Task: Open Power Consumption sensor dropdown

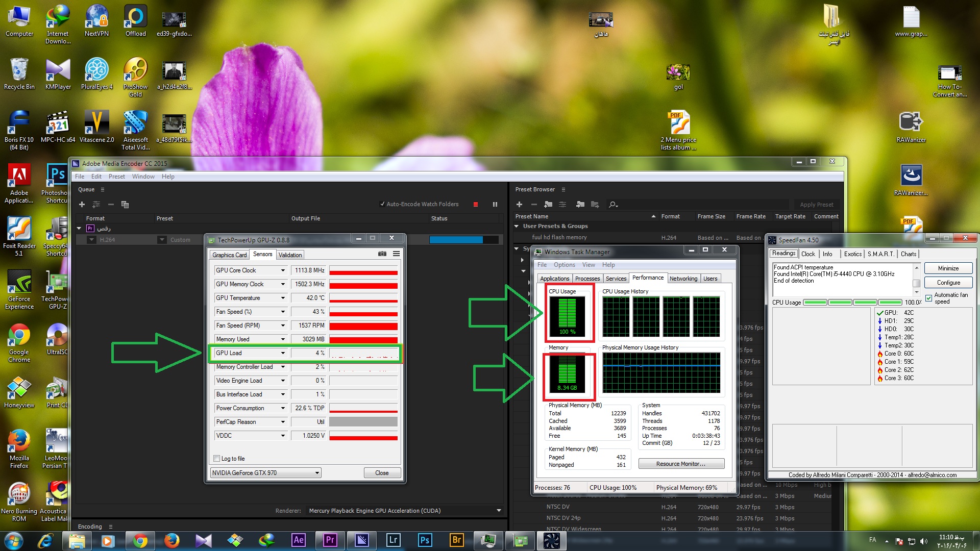Action: coord(283,408)
